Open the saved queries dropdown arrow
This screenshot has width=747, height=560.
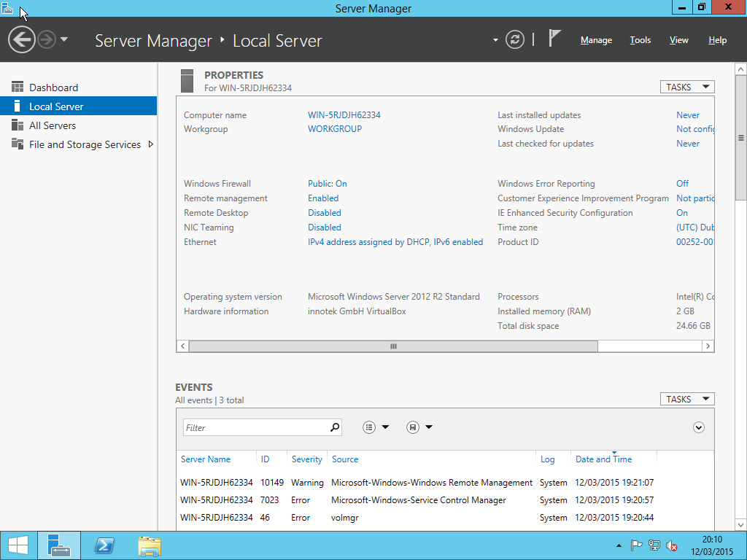(429, 427)
